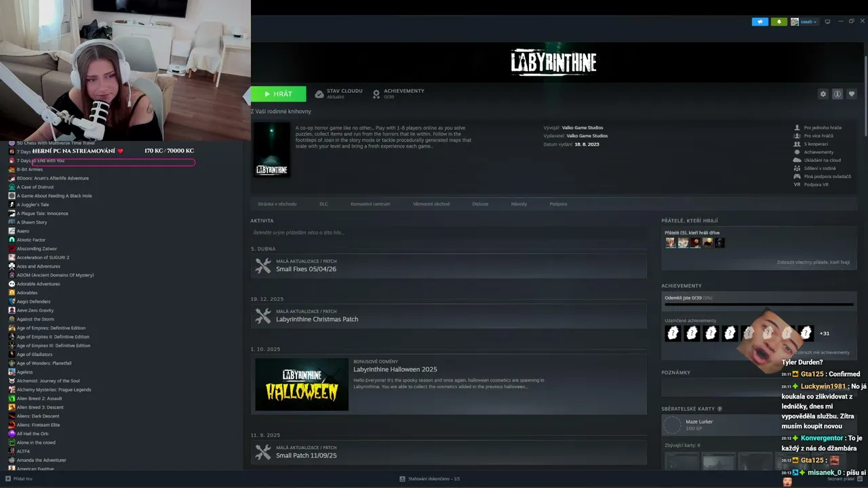The height and width of the screenshot is (488, 868).
Task: Click A Plague Tale: Innocence icon
Action: tap(12, 213)
